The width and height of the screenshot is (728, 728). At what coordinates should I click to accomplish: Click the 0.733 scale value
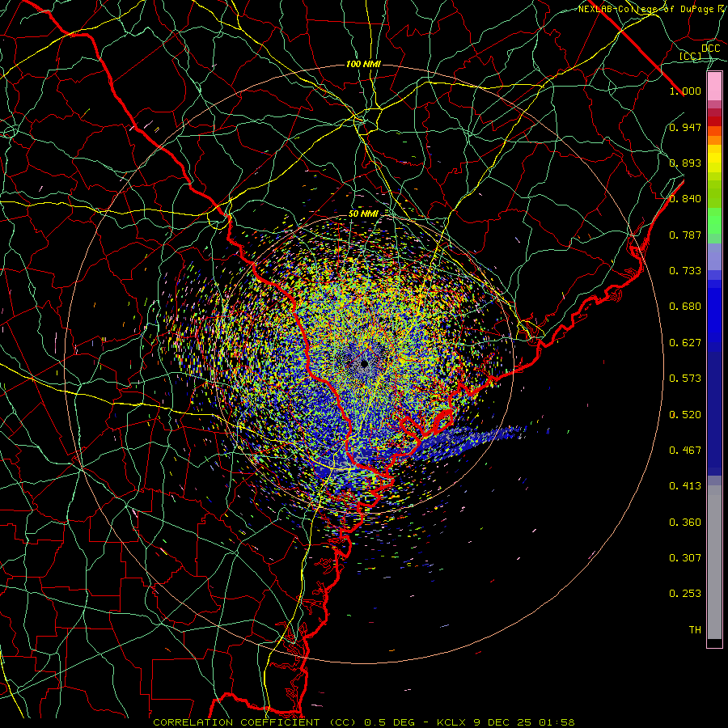tap(685, 271)
